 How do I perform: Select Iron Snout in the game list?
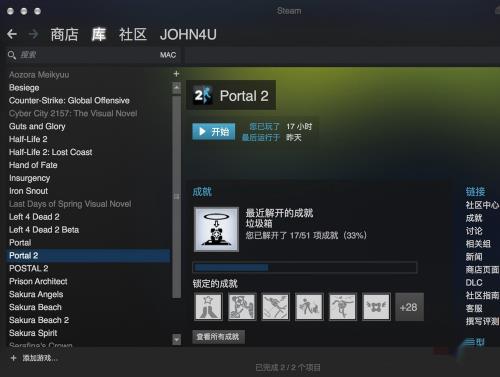click(28, 191)
